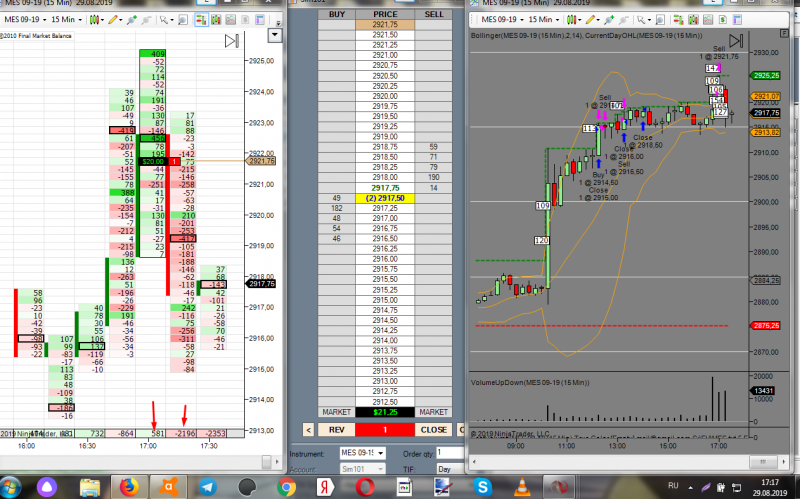Open Skype from the taskbar
800x499 pixels.
pyautogui.click(x=482, y=487)
